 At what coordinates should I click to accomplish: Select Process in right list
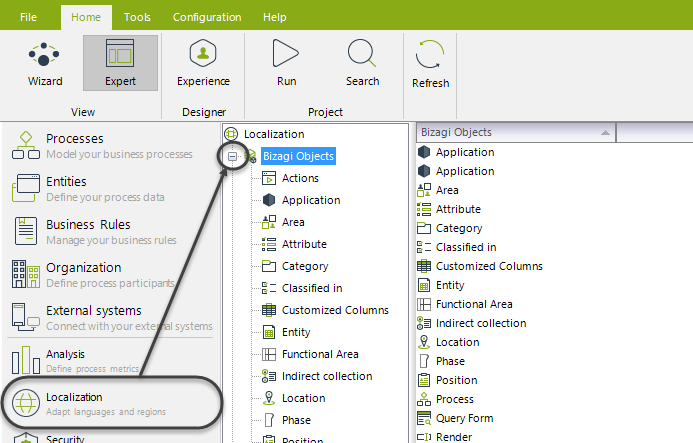click(454, 399)
